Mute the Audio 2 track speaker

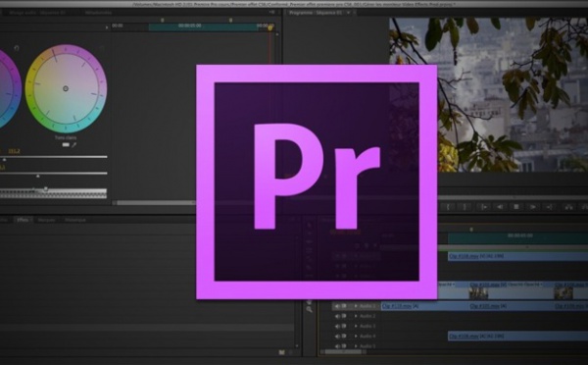[x=337, y=316]
